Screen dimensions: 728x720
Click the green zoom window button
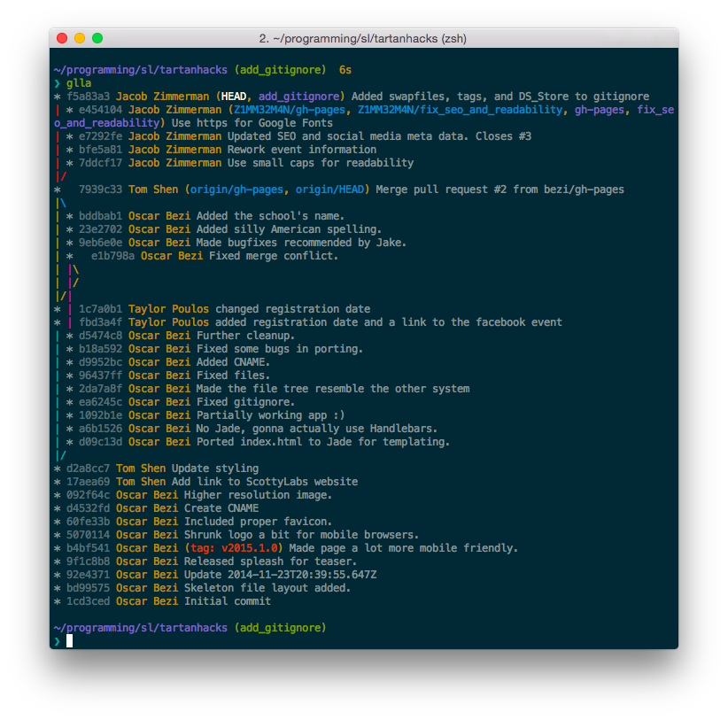(x=97, y=38)
